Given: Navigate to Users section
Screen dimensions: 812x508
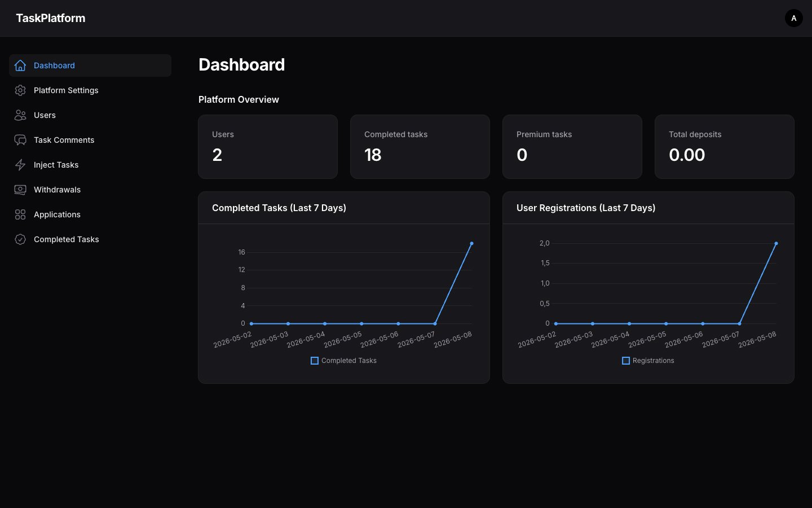Looking at the screenshot, I should [90, 115].
